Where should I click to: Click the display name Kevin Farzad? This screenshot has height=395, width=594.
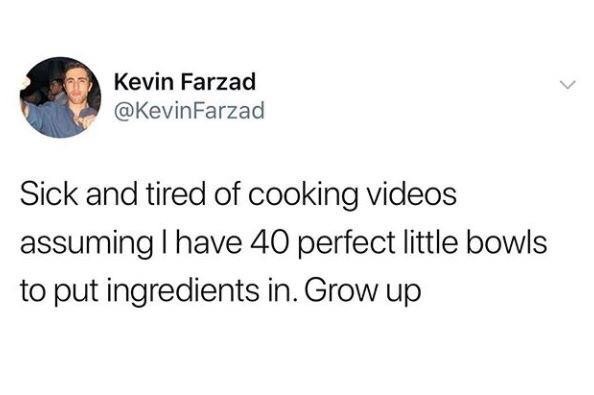pyautogui.click(x=185, y=82)
